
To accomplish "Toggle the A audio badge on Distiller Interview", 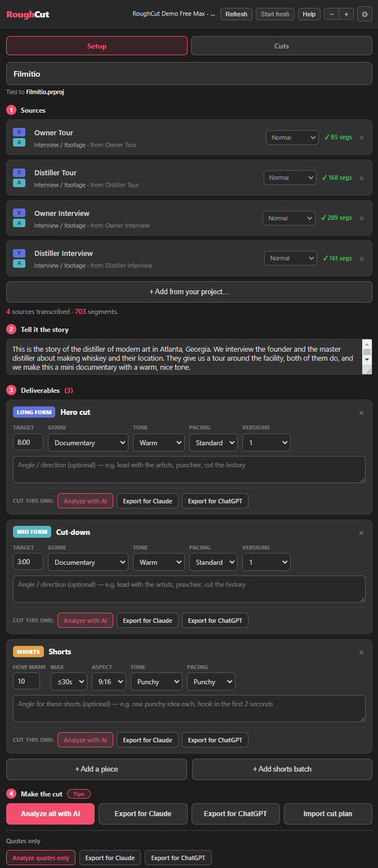I will [x=19, y=263].
